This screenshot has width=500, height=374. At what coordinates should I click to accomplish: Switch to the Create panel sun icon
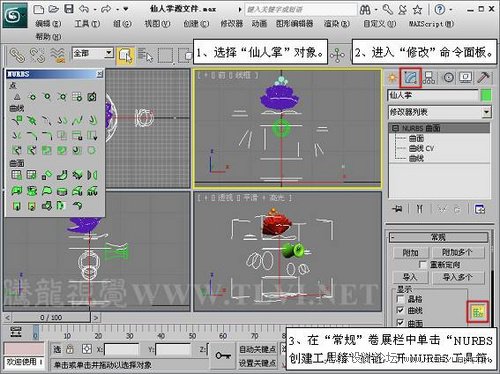(x=392, y=78)
